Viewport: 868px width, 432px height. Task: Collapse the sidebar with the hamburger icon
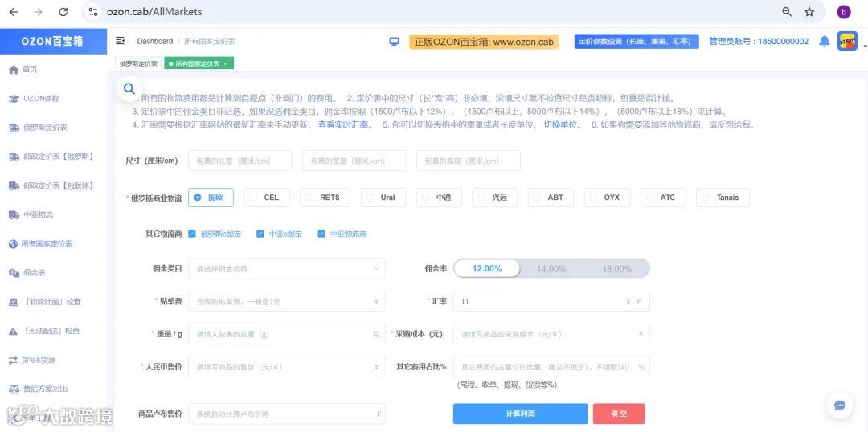pos(120,41)
